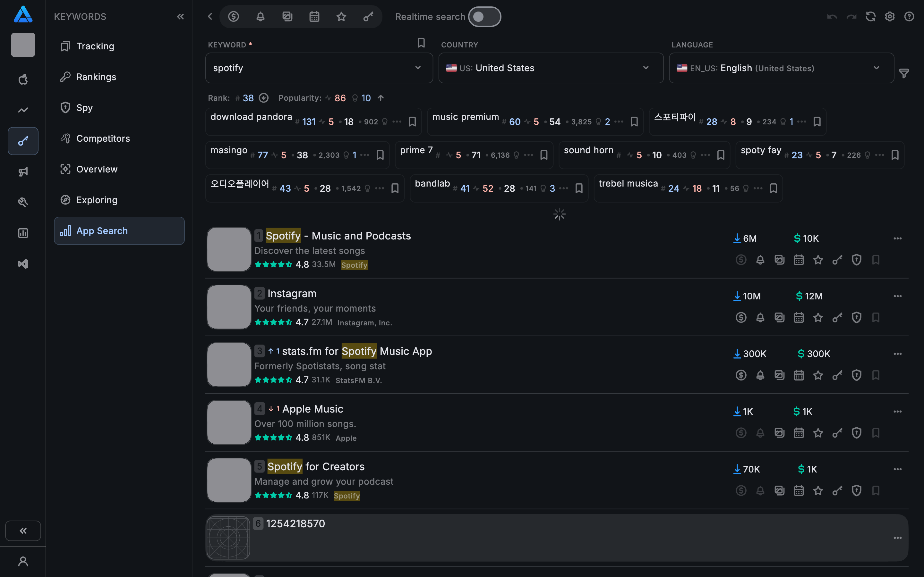The image size is (924, 577).
Task: Open the Country dropdown United States
Action: pos(550,68)
